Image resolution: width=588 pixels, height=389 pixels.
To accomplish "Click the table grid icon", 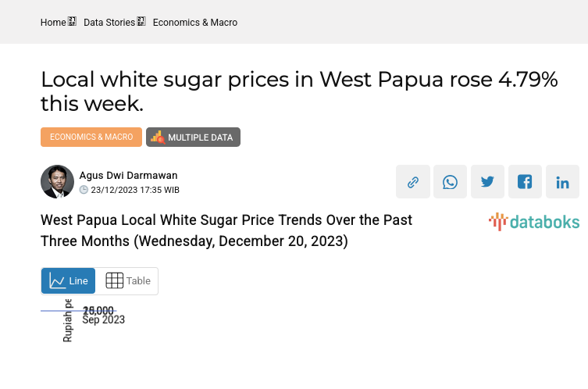I will [x=115, y=281].
